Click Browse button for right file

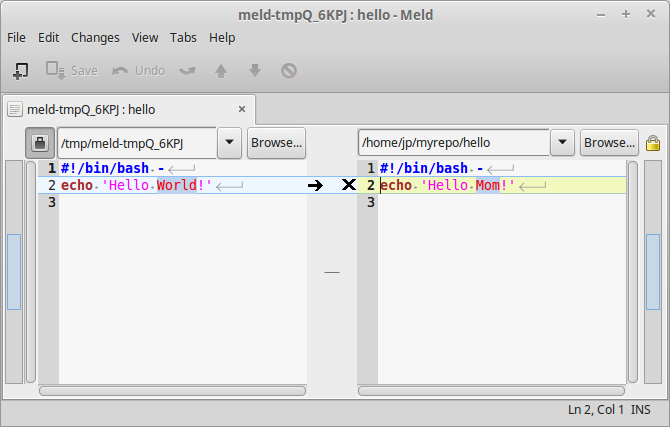(609, 142)
